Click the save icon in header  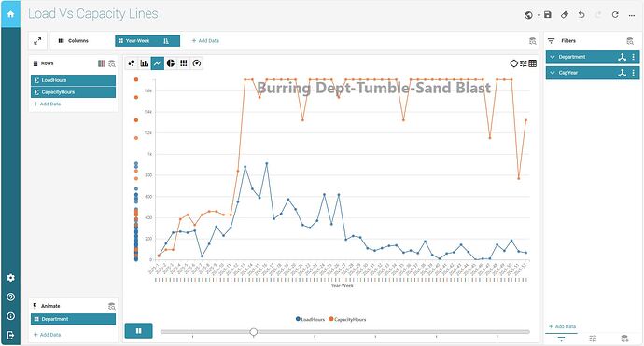(548, 15)
